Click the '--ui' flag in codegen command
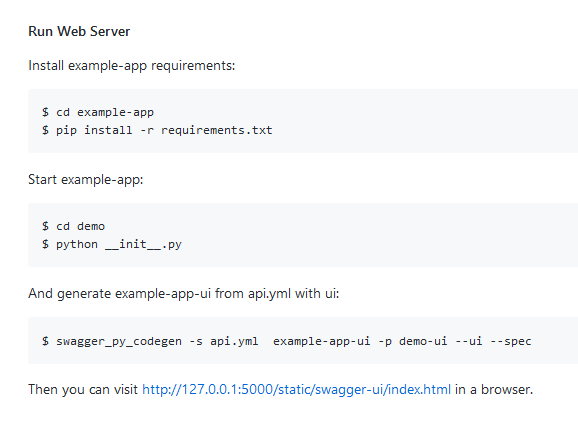The image size is (578, 425). [x=469, y=341]
